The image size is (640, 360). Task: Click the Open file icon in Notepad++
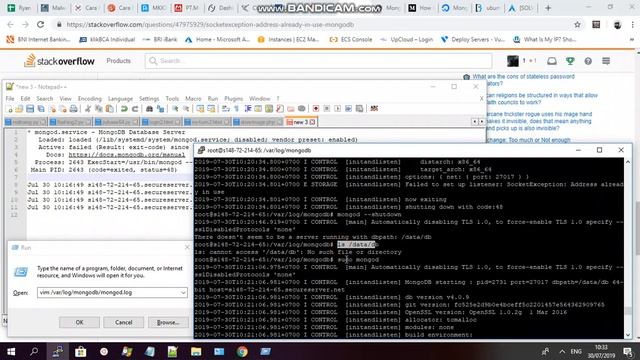19,109
